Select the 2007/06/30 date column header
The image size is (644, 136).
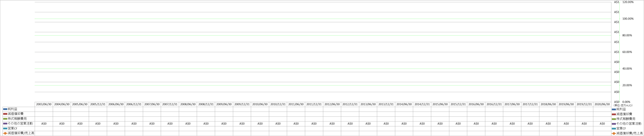pyautogui.click(x=152, y=104)
